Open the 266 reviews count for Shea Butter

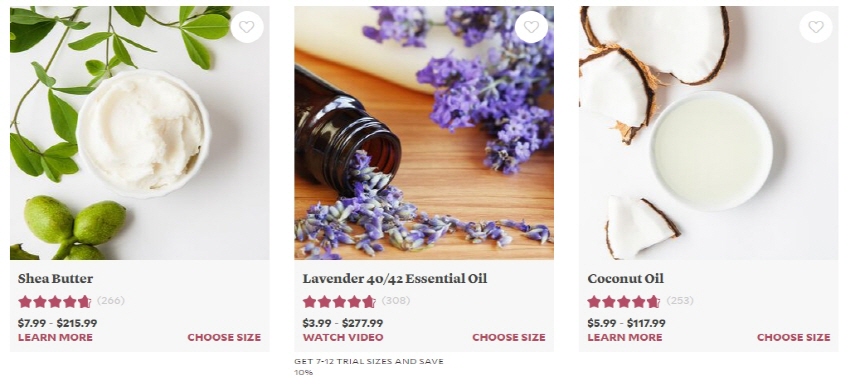111,300
